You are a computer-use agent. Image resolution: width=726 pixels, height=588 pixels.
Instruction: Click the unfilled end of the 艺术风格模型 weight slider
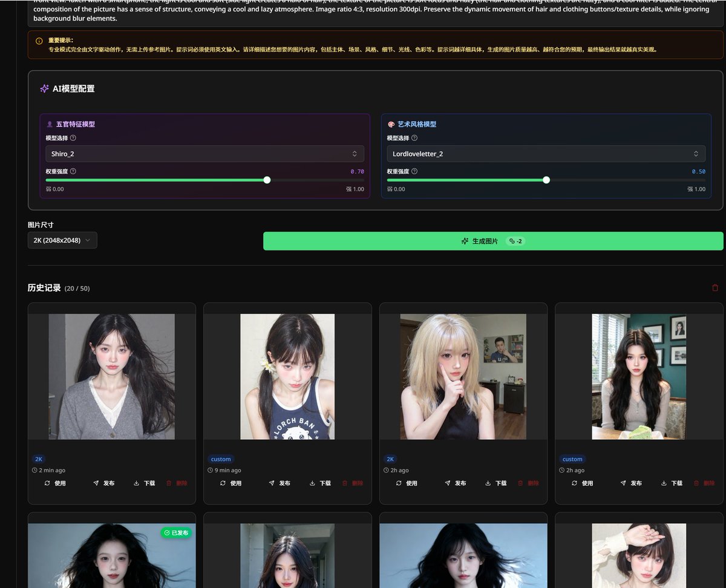click(704, 180)
